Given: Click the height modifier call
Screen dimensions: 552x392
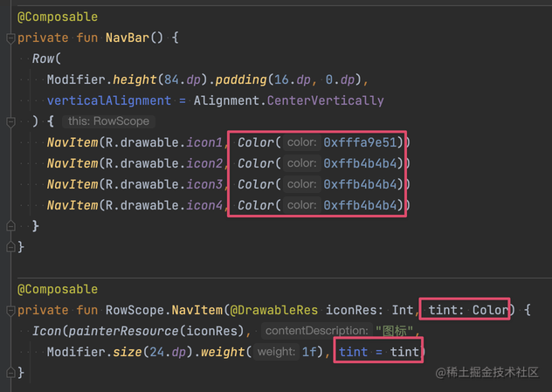Looking at the screenshot, I should [135, 79].
